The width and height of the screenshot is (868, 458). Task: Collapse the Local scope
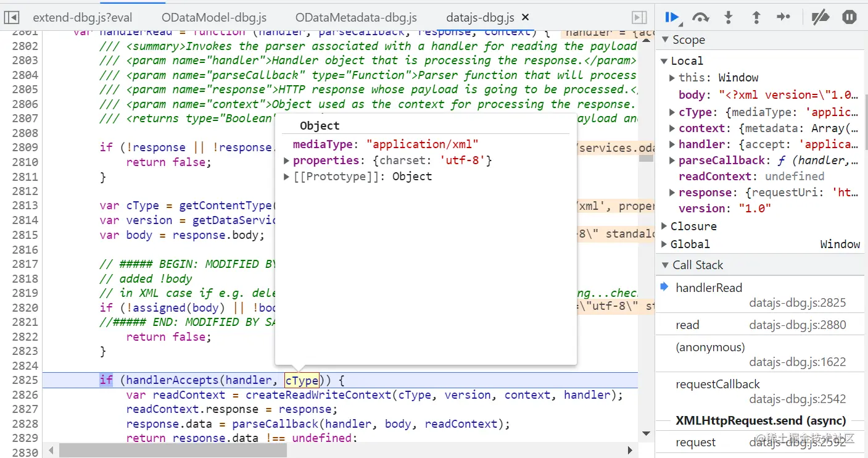click(664, 61)
